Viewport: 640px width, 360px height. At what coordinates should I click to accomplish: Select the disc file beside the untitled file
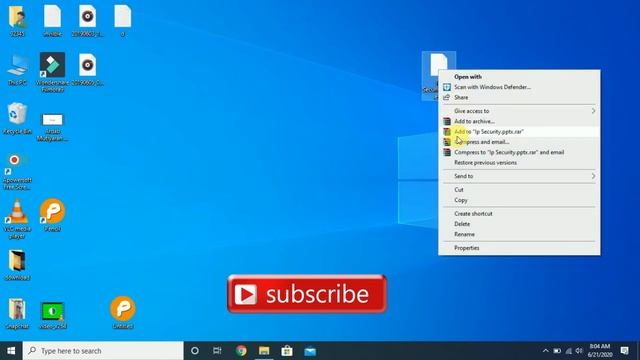tap(87, 17)
